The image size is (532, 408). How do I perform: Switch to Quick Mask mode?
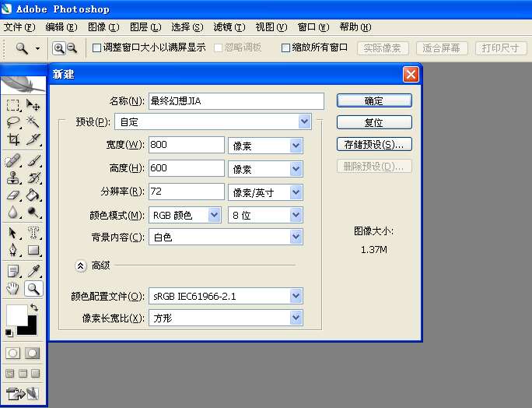32,353
